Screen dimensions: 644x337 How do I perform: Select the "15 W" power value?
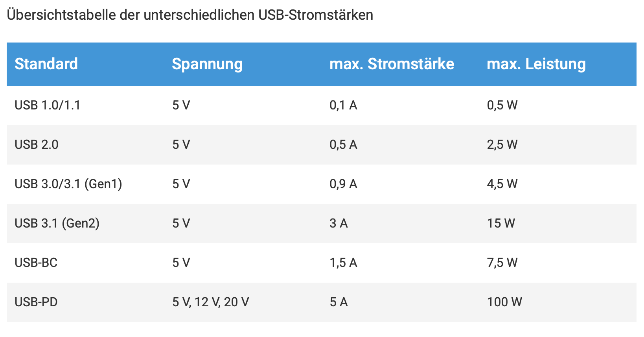[501, 224]
